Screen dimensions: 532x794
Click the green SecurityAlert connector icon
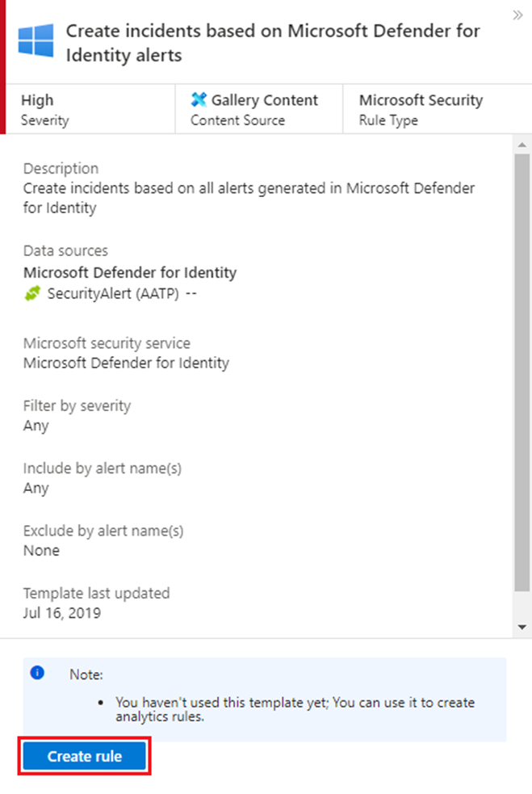point(32,293)
